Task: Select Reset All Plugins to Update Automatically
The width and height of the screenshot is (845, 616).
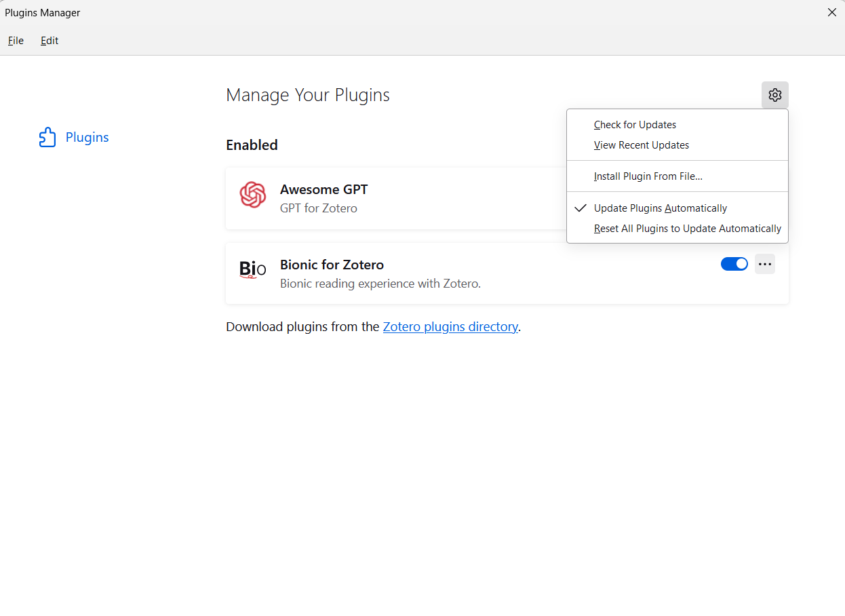Action: pyautogui.click(x=687, y=229)
